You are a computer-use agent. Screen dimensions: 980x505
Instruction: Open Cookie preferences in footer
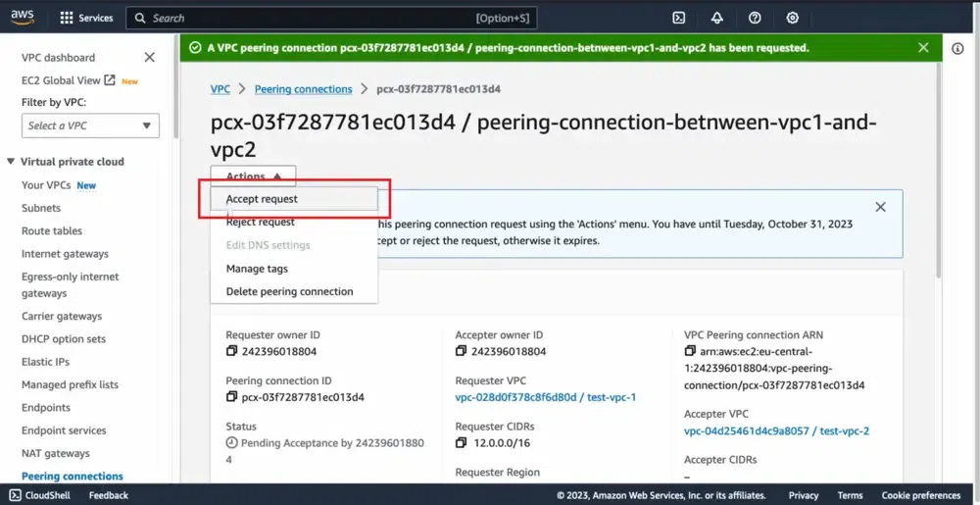tap(921, 495)
